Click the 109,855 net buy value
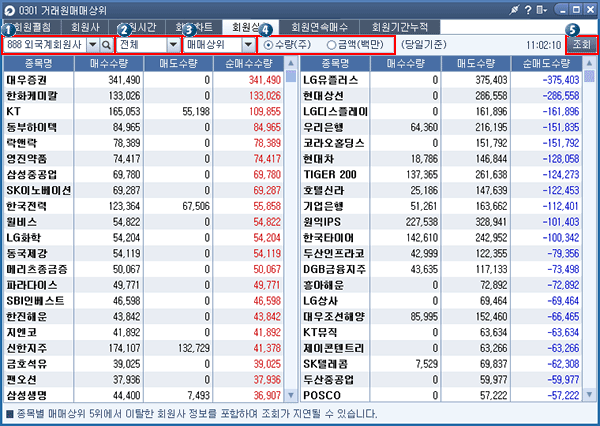This screenshot has width=600, height=426. pyautogui.click(x=265, y=111)
